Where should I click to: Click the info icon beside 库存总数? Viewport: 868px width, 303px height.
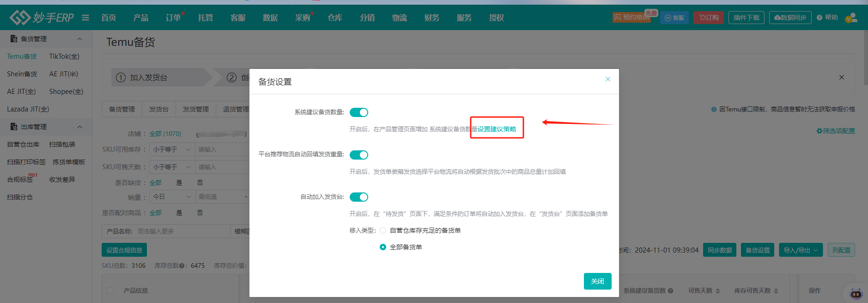click(x=182, y=266)
